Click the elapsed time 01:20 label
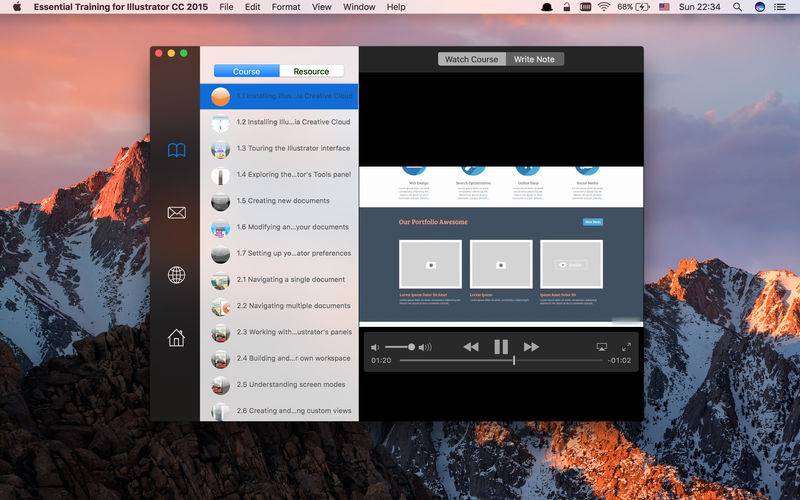The height and width of the screenshot is (500, 800). (x=381, y=360)
